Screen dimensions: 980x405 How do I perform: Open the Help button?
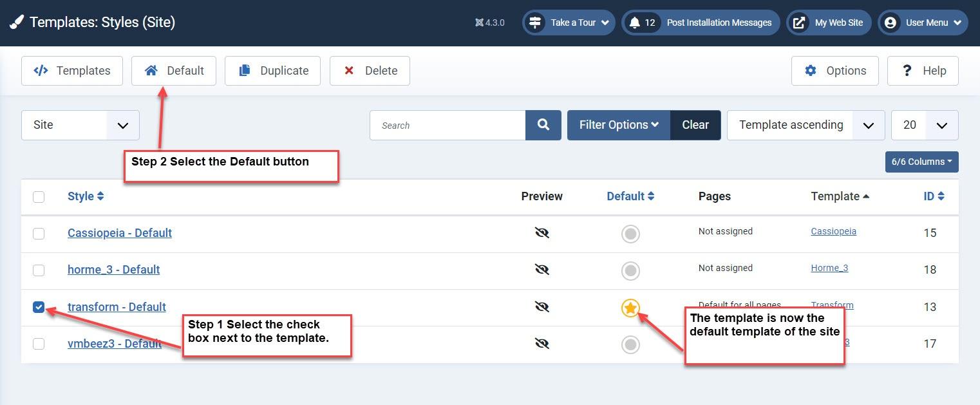click(x=923, y=71)
